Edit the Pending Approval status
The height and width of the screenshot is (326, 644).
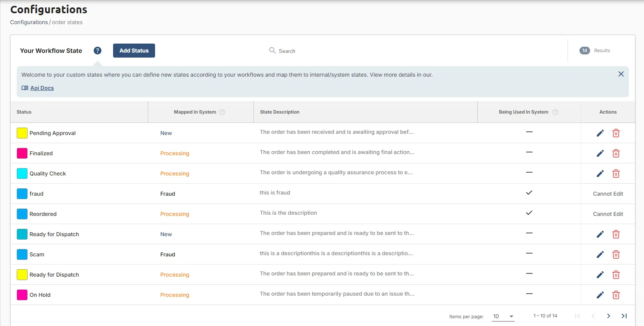pyautogui.click(x=600, y=133)
